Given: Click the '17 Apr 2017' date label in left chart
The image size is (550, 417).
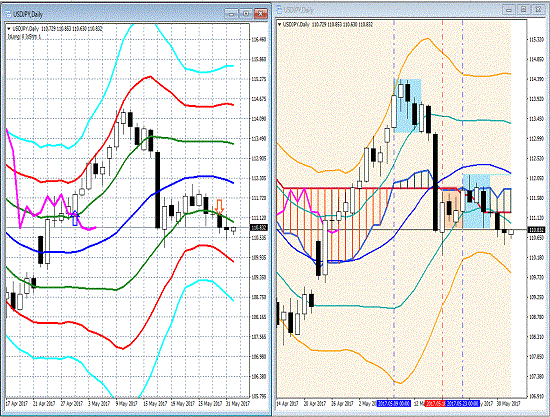Looking at the screenshot, I should [16, 404].
